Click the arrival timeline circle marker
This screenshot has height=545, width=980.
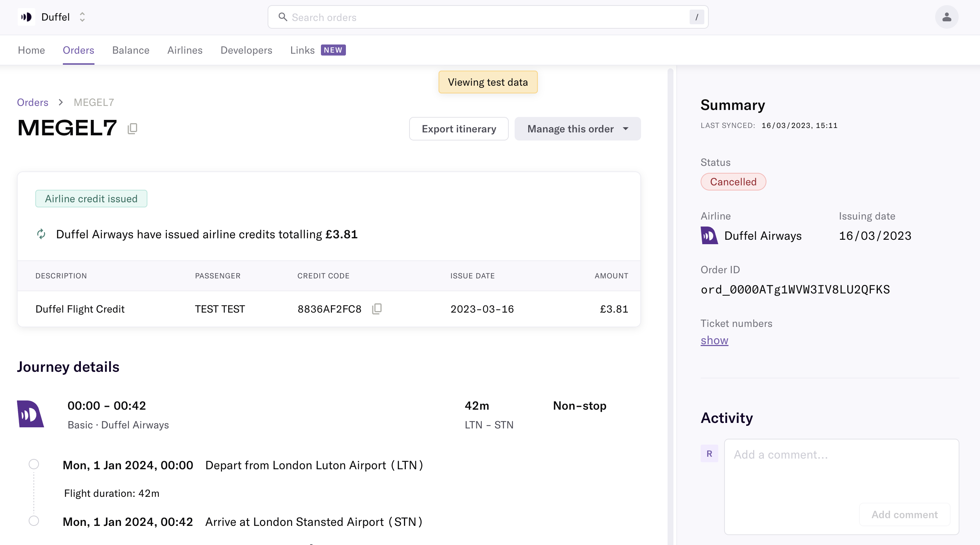(34, 521)
